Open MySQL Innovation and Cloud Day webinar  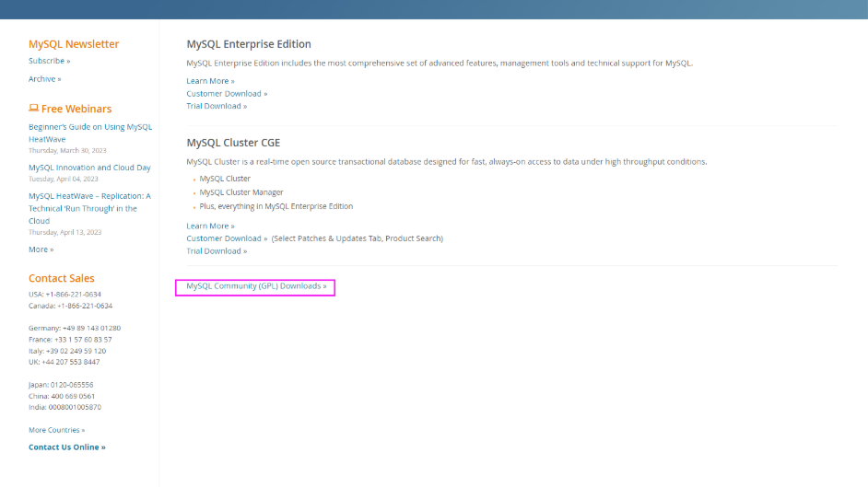(x=89, y=168)
